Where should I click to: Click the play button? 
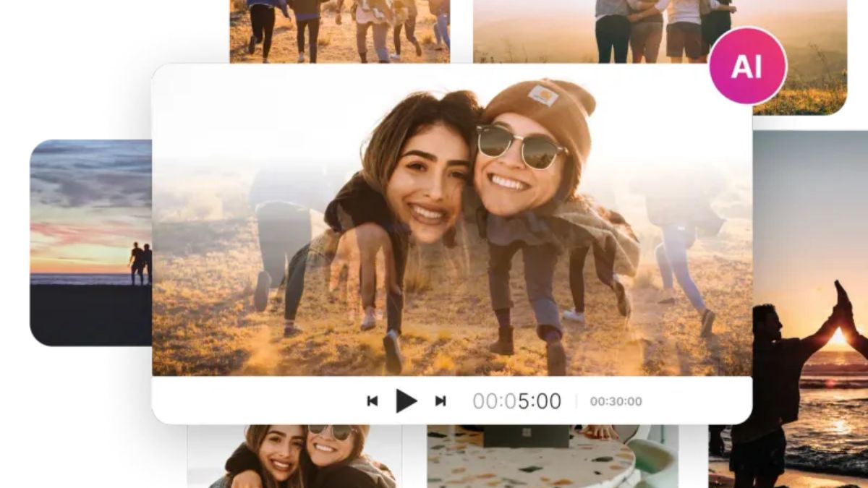[407, 401]
